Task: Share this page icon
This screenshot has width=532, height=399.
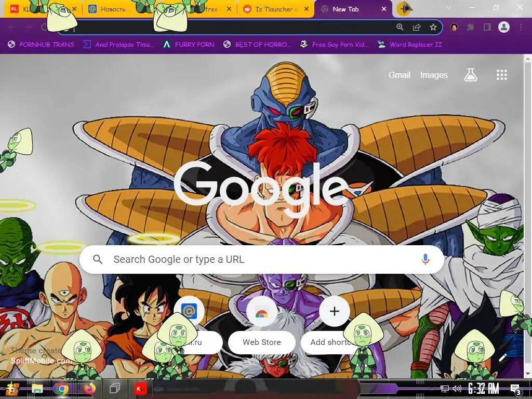Action: click(x=417, y=28)
